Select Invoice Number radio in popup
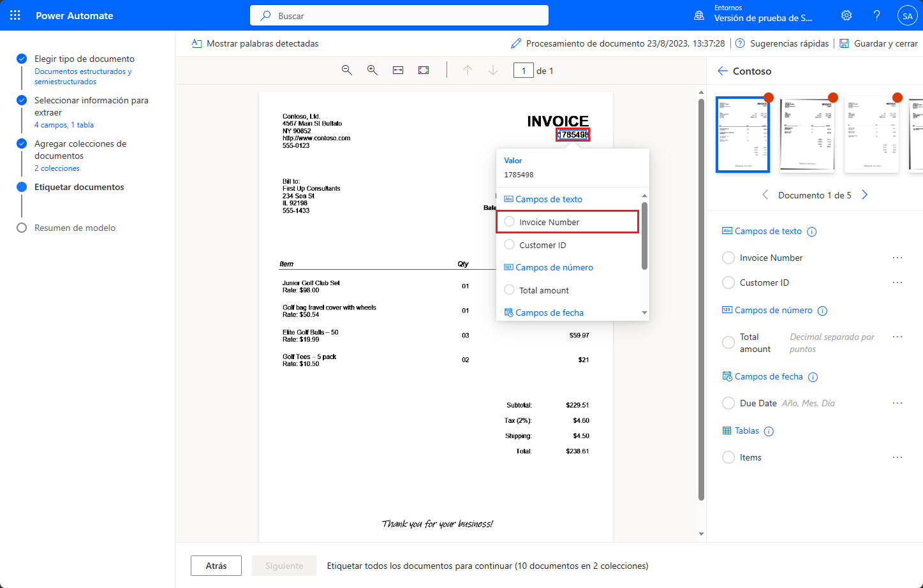This screenshot has width=923, height=588. click(510, 222)
